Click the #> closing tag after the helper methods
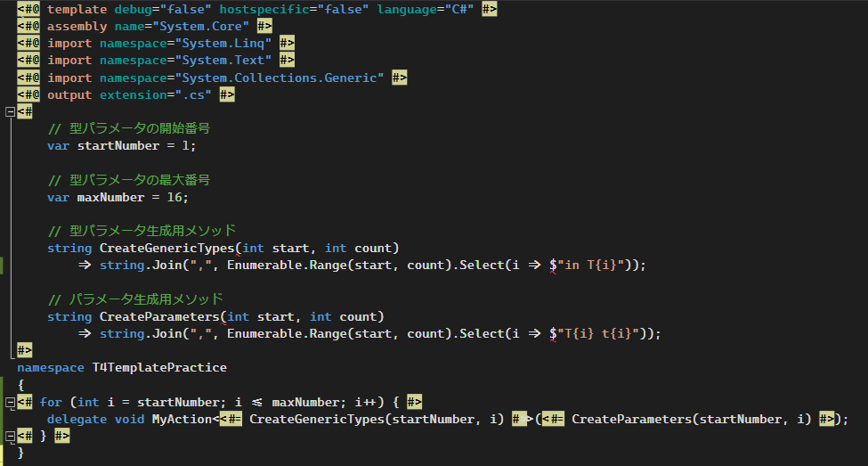The height and width of the screenshot is (466, 868). coord(24,350)
